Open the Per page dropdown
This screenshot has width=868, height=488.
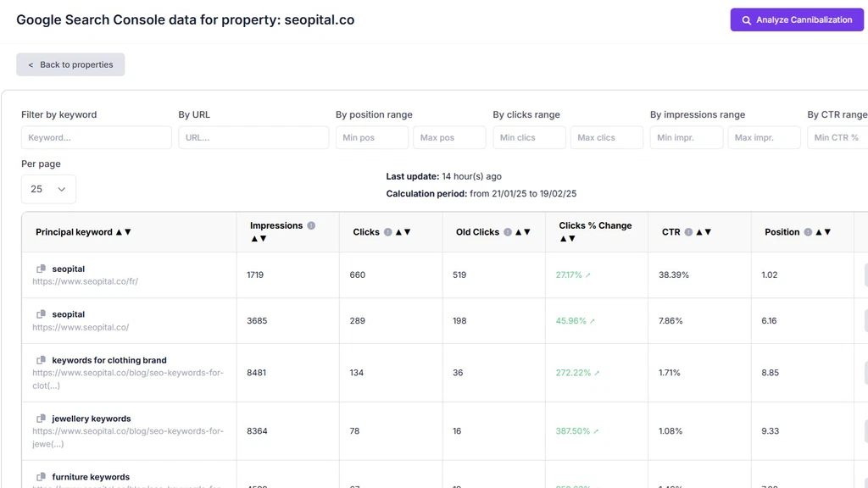tap(48, 188)
